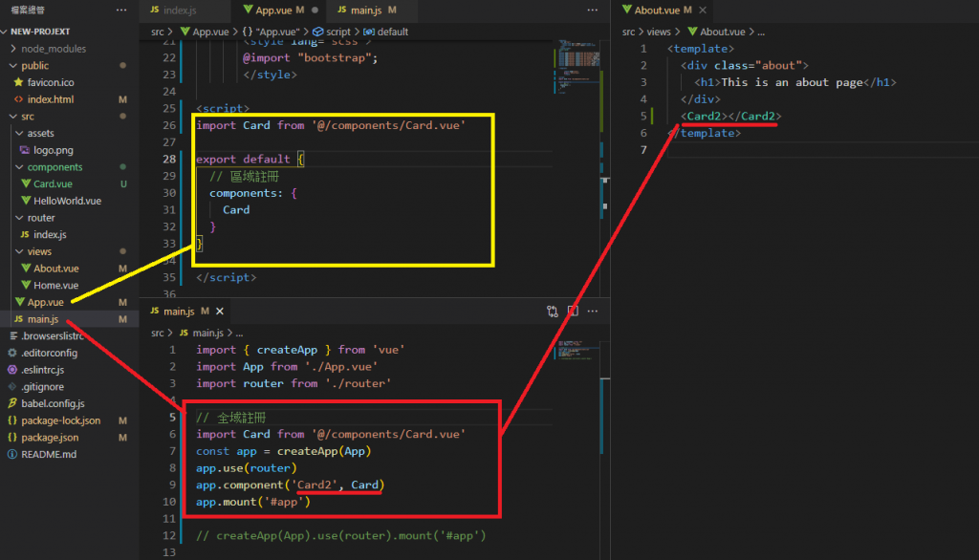Click the JS icon beside router index.js
The image size is (979, 560).
click(24, 234)
